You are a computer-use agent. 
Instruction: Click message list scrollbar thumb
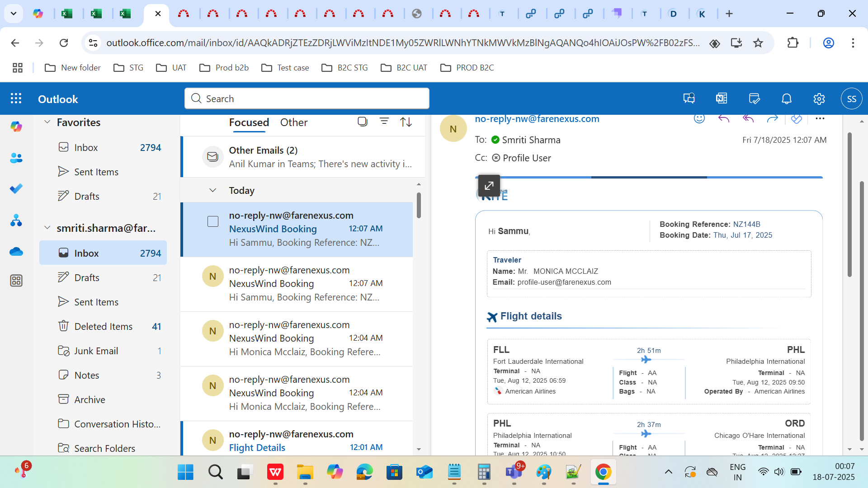(419, 206)
